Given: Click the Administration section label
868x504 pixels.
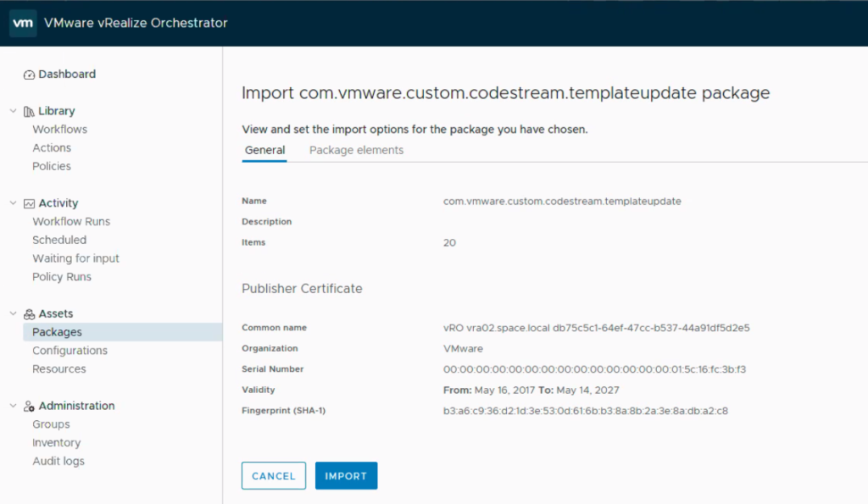Looking at the screenshot, I should [76, 406].
